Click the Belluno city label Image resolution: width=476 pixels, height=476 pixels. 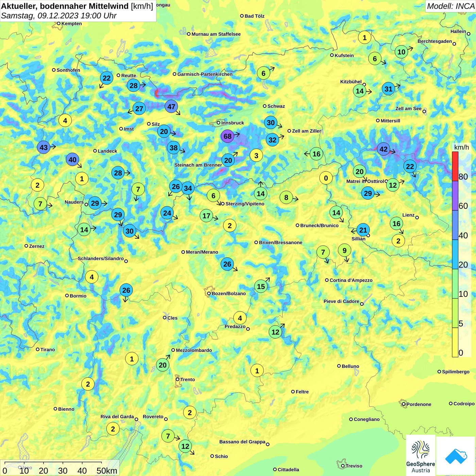coord(350,366)
